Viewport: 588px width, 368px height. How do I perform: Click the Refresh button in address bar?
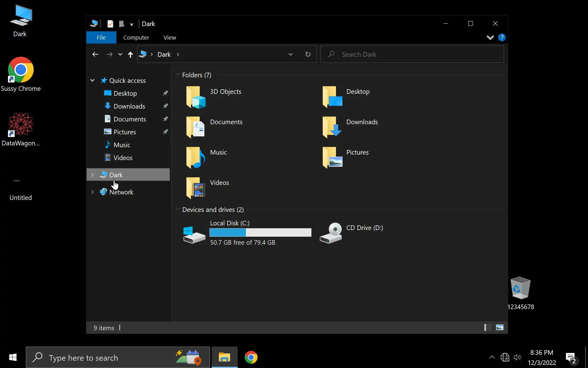click(308, 54)
